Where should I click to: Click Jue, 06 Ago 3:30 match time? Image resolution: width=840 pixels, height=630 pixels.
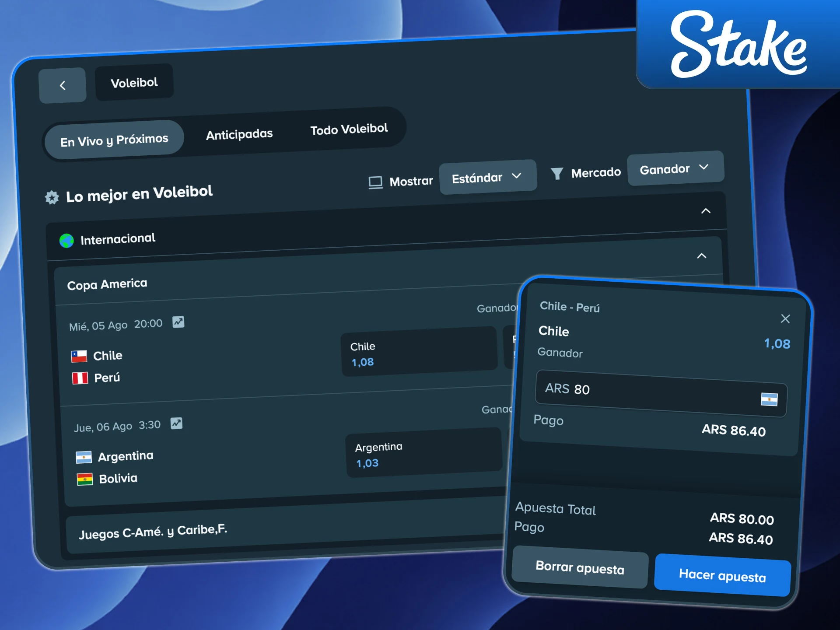pos(117,426)
